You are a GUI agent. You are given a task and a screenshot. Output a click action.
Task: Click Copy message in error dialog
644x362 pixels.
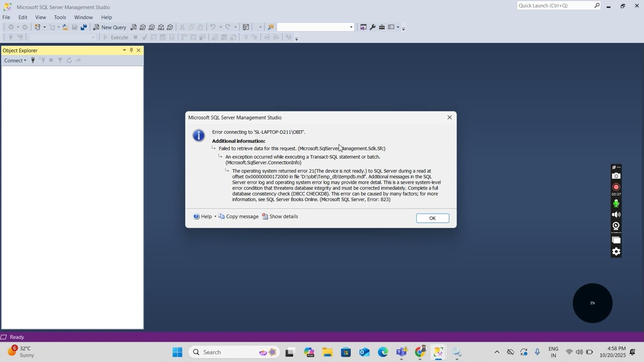click(x=238, y=217)
